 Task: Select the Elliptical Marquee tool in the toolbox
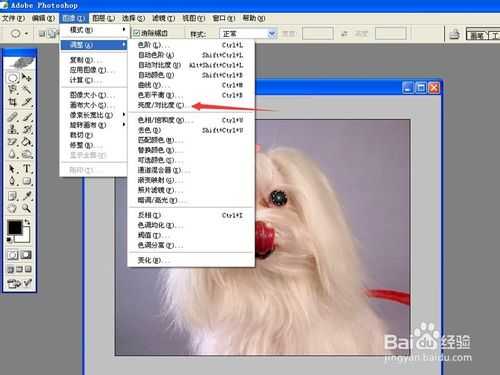13,78
